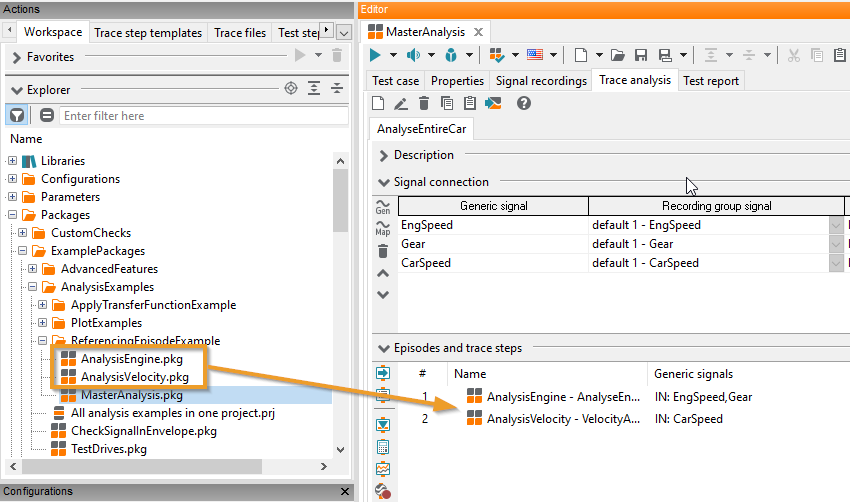This screenshot has width=850, height=502.
Task: Open help via the question mark icon
Action: click(524, 103)
